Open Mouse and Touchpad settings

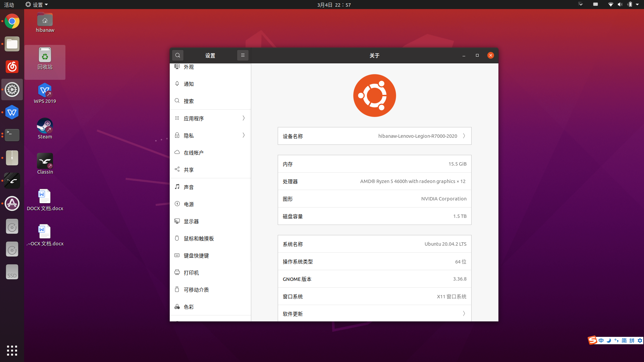199,238
